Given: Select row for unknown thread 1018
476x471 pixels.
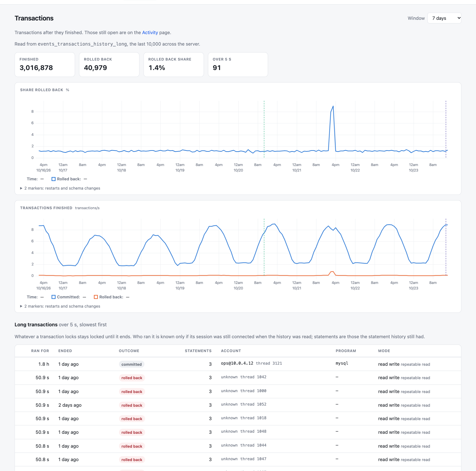Looking at the screenshot, I should [238, 419].
